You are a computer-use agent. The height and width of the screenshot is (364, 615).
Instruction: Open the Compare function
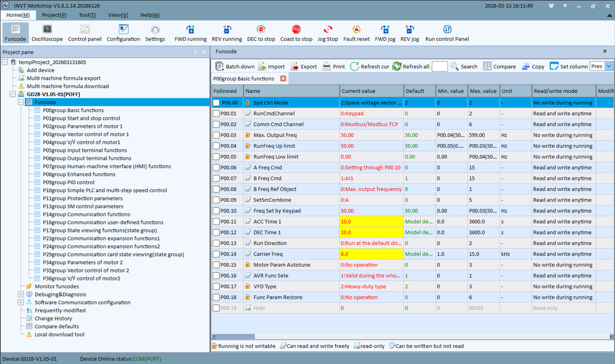[499, 66]
